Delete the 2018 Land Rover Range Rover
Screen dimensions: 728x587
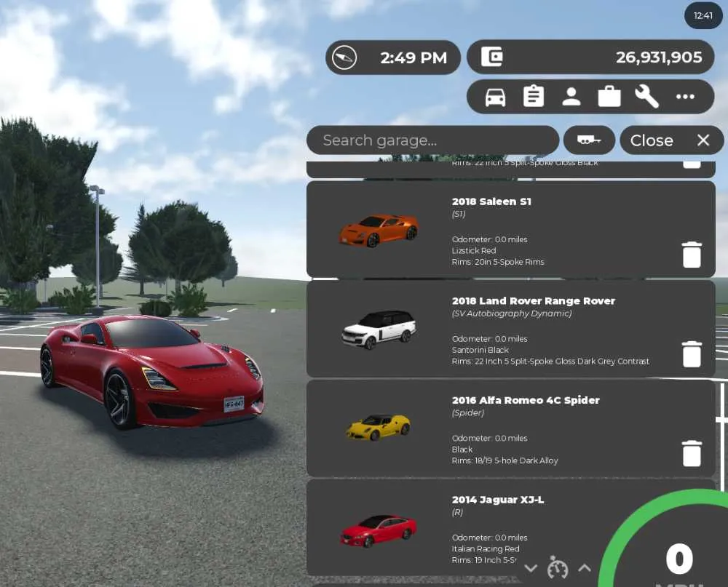pos(692,354)
